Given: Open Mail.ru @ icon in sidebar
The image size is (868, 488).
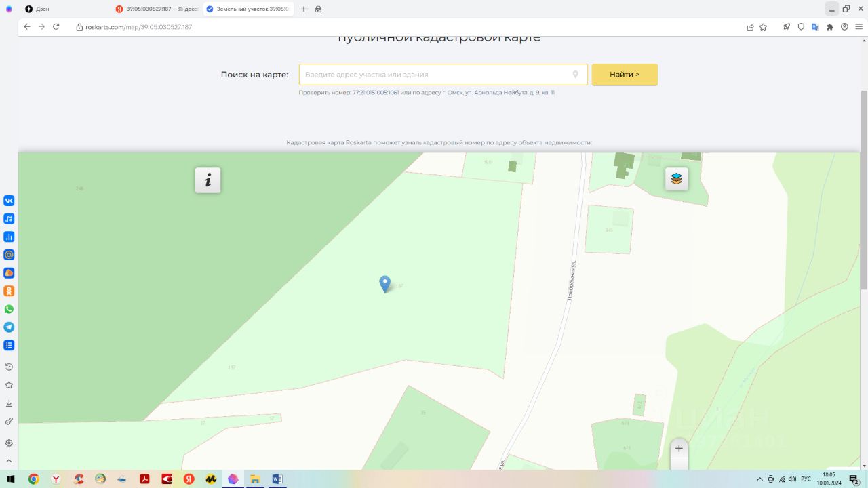Looking at the screenshot, I should (x=9, y=255).
